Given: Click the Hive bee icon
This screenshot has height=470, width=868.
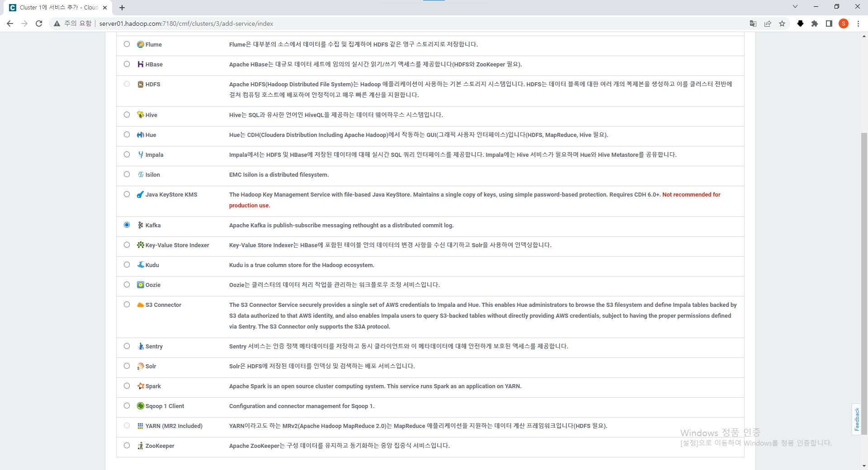Looking at the screenshot, I should pyautogui.click(x=141, y=115).
